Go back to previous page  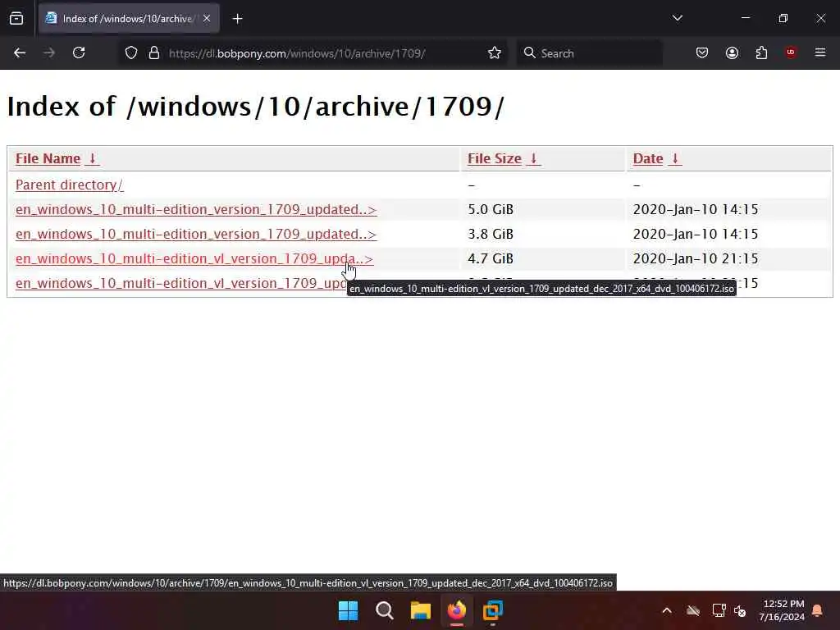(20, 52)
